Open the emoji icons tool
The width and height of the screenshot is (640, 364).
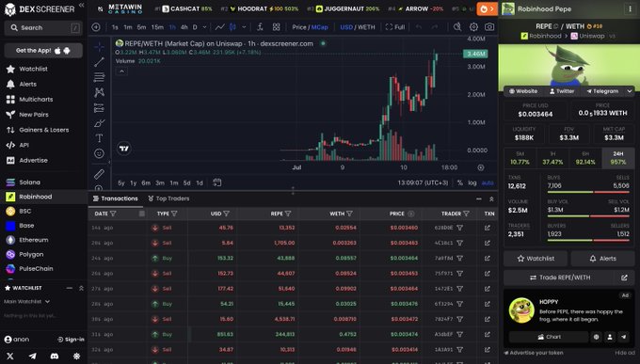99,153
